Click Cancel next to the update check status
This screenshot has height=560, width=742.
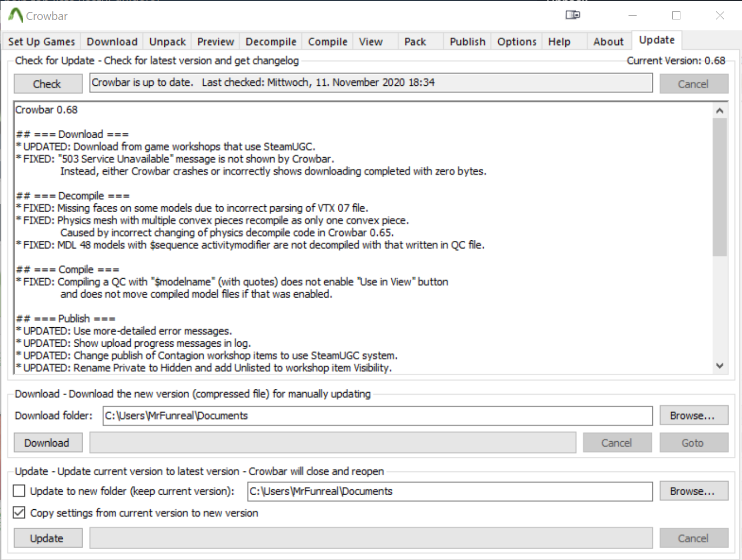(693, 84)
